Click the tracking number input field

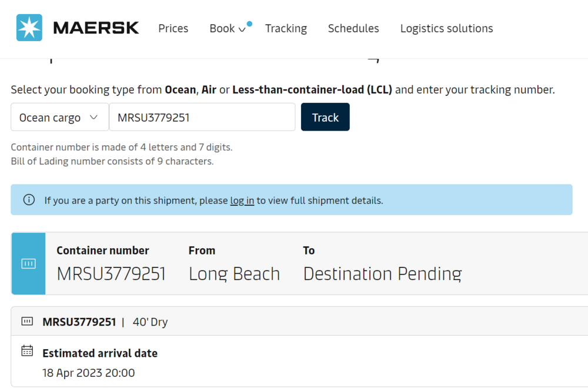202,117
